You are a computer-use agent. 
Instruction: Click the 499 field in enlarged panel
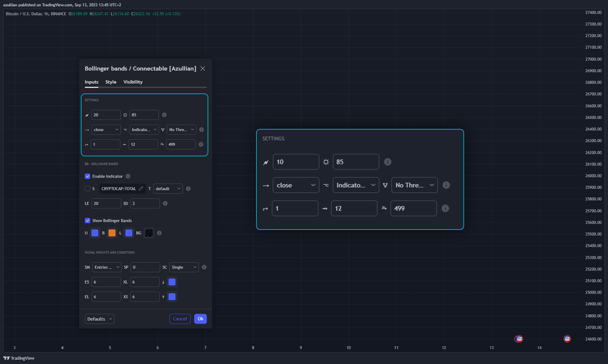[x=414, y=208]
